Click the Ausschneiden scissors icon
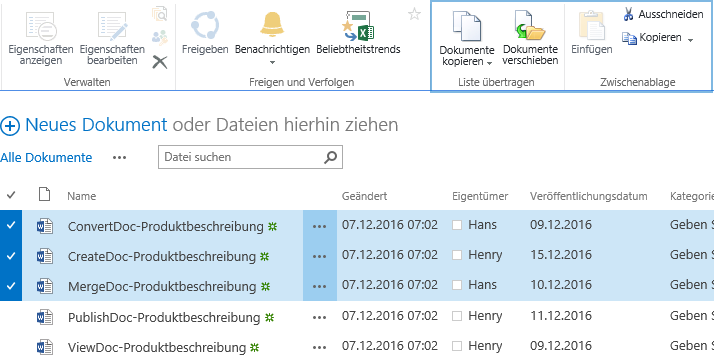 (628, 15)
